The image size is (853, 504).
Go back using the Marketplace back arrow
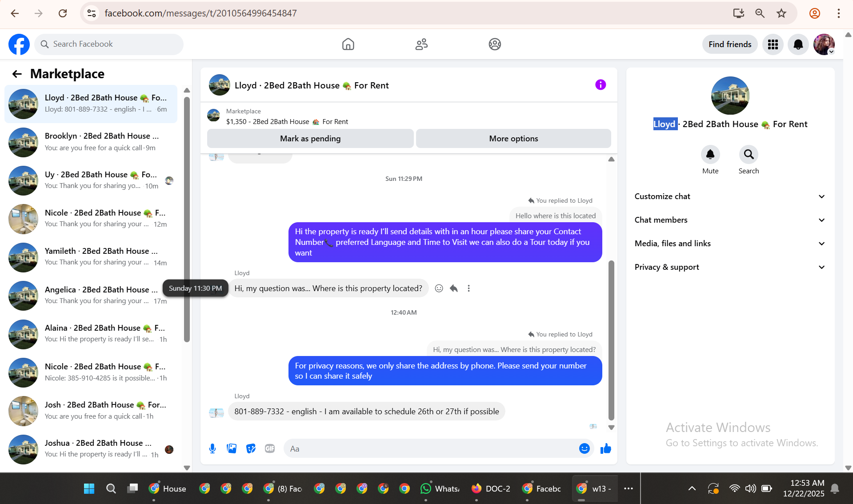17,74
